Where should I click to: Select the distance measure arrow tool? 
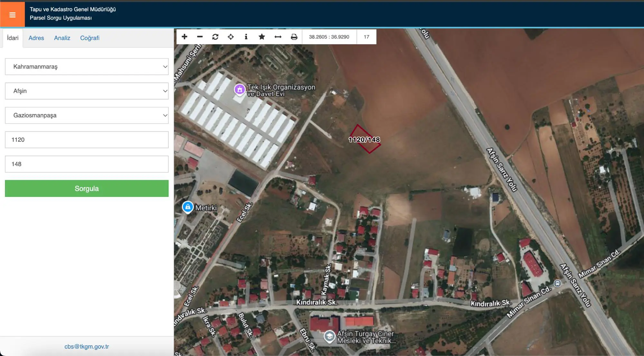(x=278, y=37)
